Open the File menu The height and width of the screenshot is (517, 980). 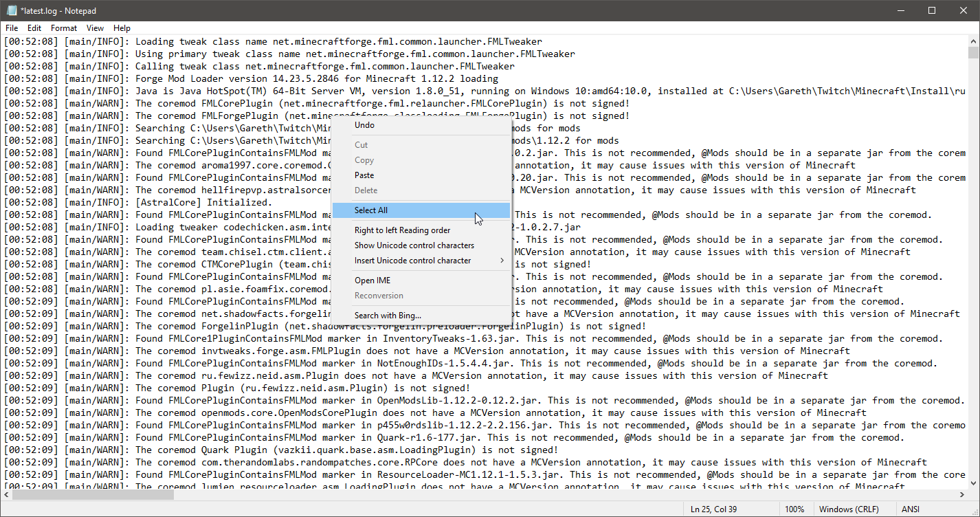[12, 28]
